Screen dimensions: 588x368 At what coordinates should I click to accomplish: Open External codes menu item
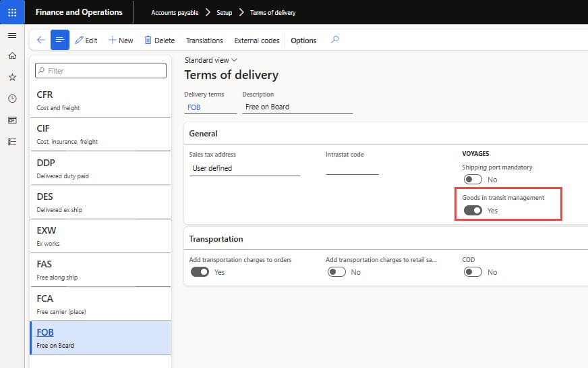[x=256, y=41]
